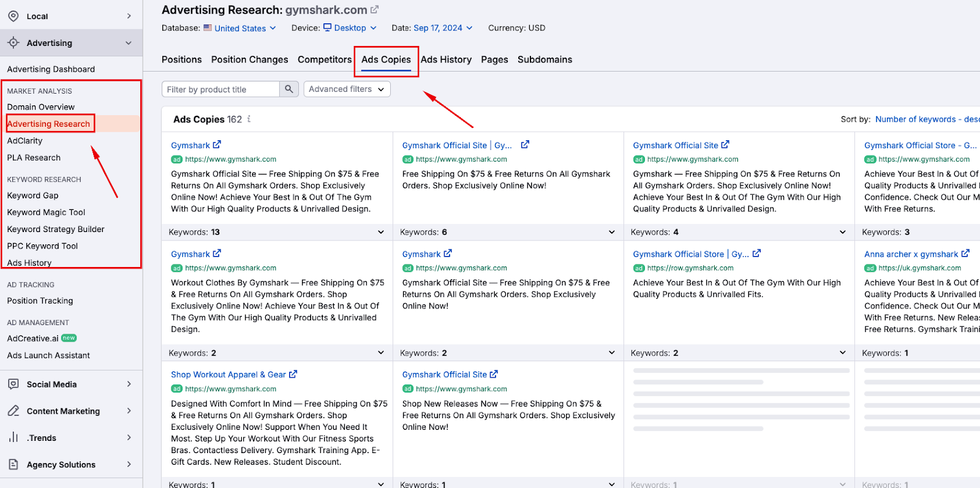Screen dimensions: 980x488
Task: Expand the Content Marketing section chevron
Action: pos(129,411)
